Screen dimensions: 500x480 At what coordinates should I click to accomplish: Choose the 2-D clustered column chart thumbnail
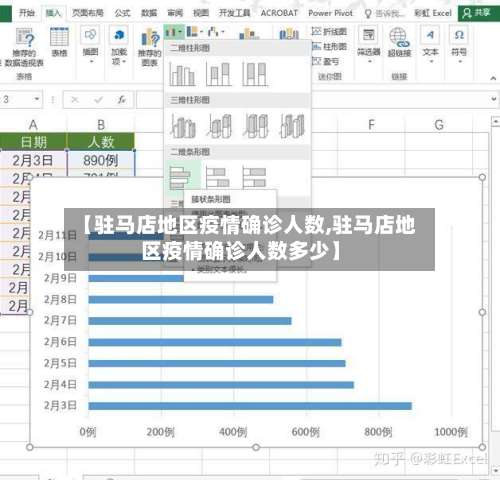(x=182, y=75)
